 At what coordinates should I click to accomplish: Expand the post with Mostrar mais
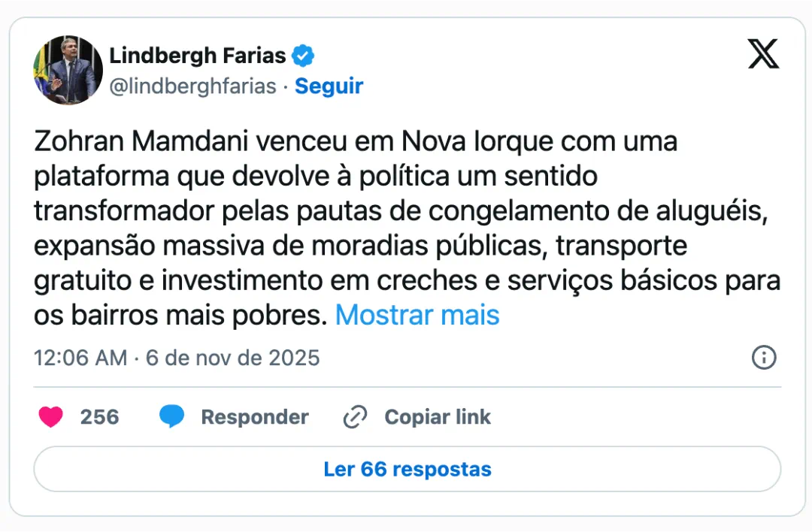coord(417,315)
